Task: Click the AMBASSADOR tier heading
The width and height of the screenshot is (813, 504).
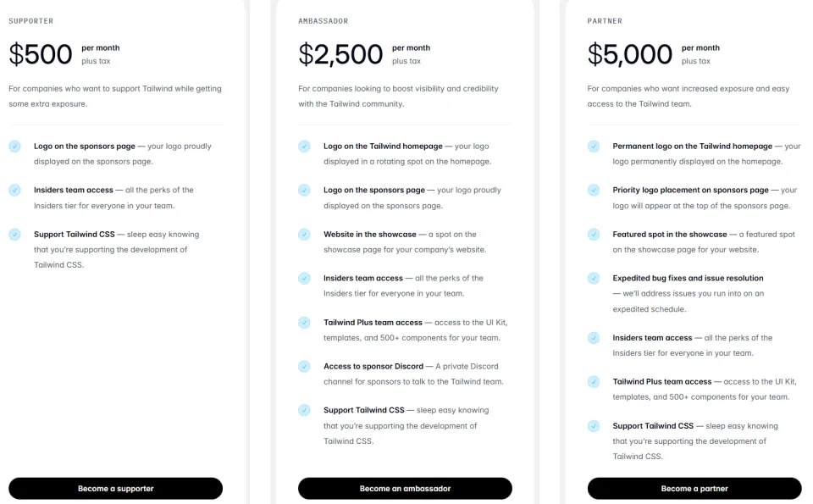Action: (323, 20)
